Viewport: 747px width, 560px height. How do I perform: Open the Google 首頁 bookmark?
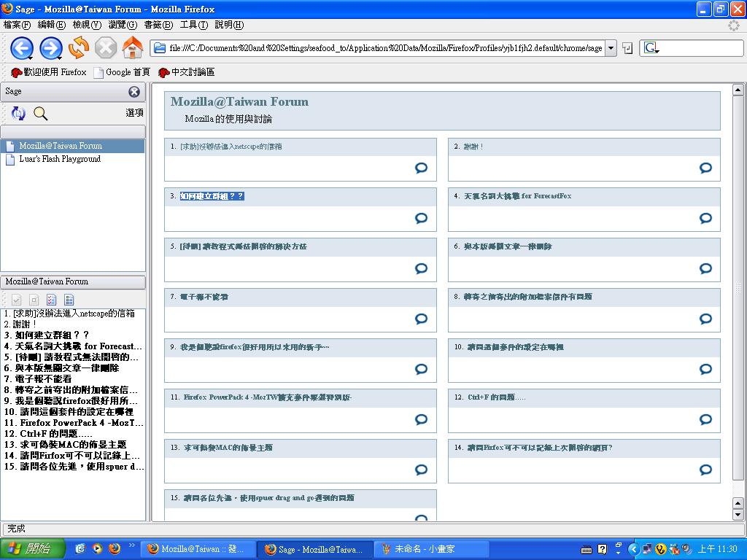click(122, 72)
